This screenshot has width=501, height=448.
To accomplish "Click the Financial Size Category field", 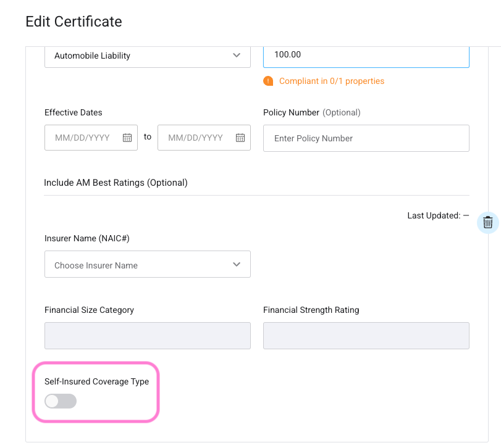I will [x=147, y=336].
